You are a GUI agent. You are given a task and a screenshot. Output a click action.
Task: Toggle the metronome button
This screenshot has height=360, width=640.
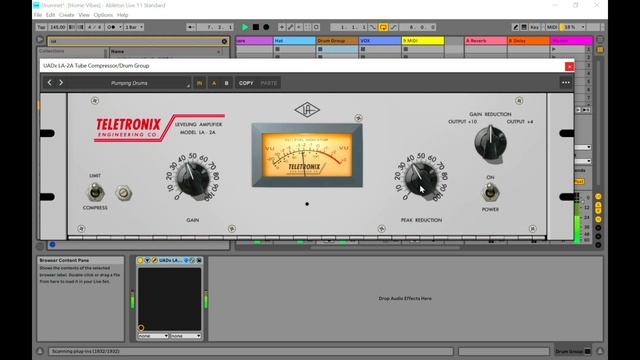tap(111, 27)
